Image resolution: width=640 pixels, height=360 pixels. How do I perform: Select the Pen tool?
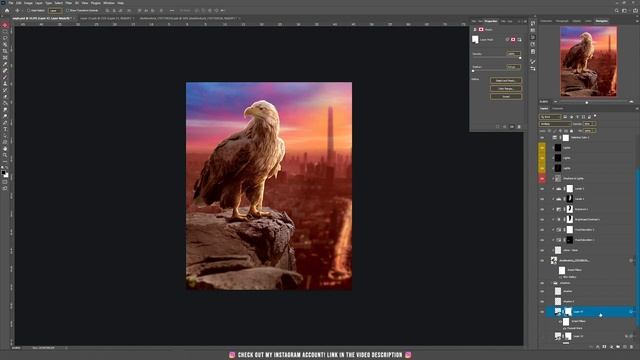coord(5,123)
